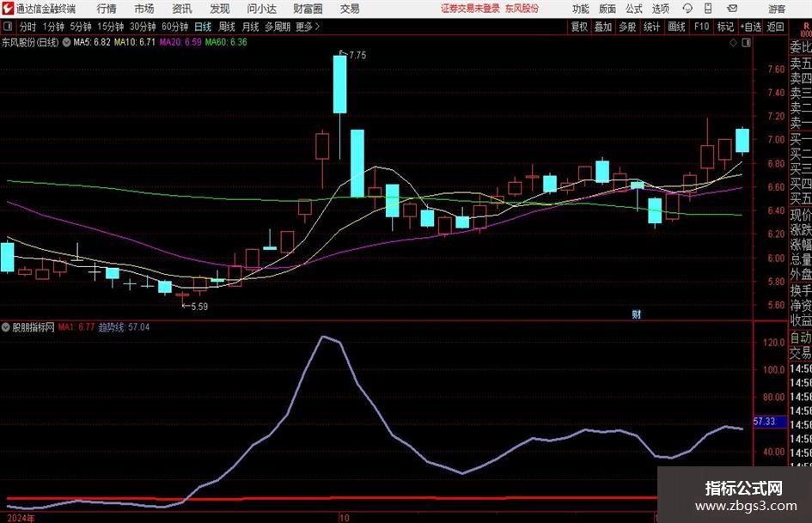
Task: Open the 多周期 multi-period view
Action: point(278,27)
